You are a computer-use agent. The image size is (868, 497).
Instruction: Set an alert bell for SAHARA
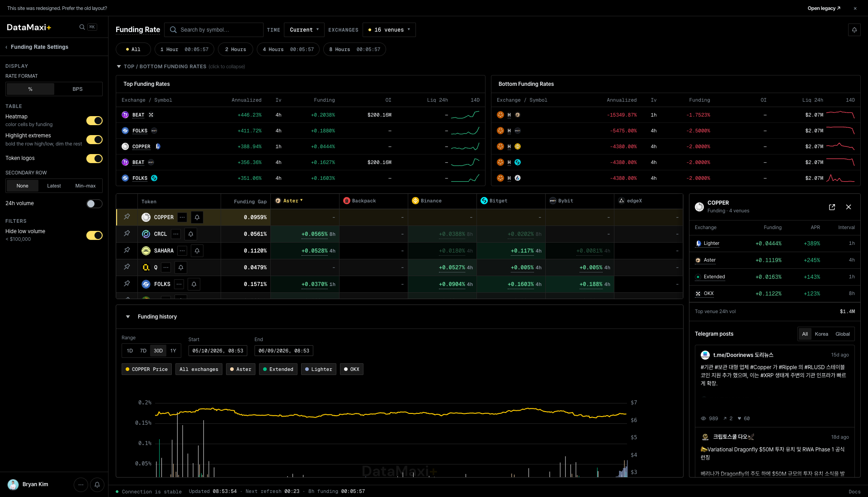tap(197, 251)
